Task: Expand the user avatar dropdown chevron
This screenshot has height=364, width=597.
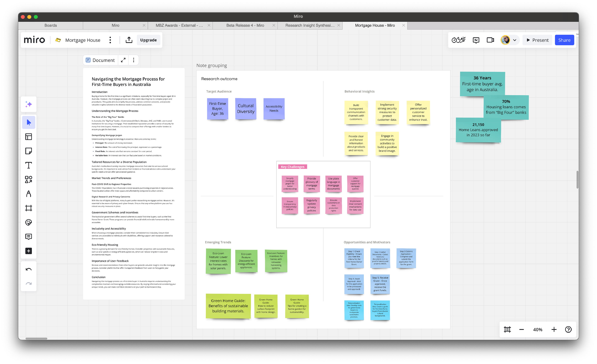Action: 515,40
